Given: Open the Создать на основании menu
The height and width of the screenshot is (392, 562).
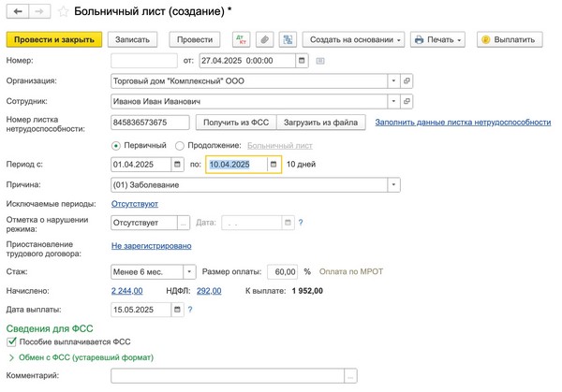Looking at the screenshot, I should [x=355, y=40].
